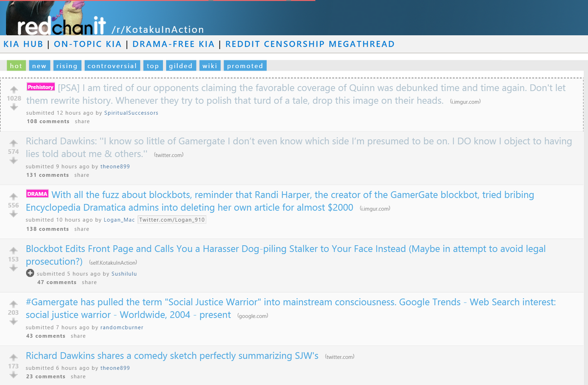This screenshot has height=385, width=588.
Task: Switch to the rising tab
Action: pos(67,66)
